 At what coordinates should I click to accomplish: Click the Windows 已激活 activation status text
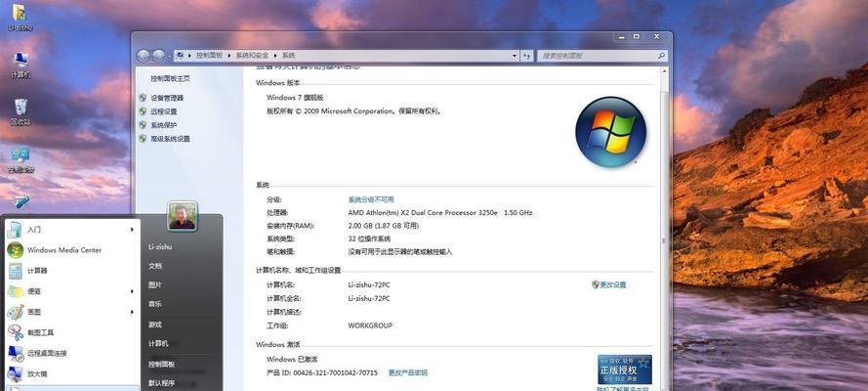[292, 359]
